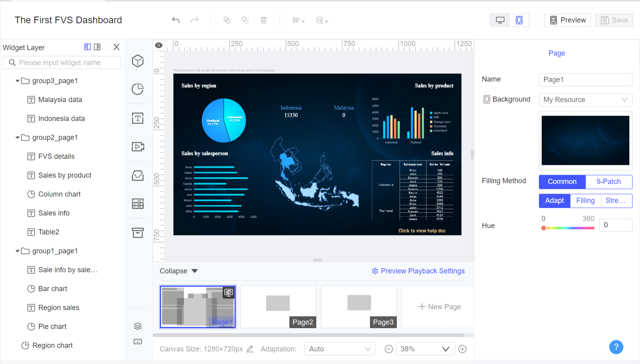
Task: Select the text component icon in the left toolbar
Action: click(x=137, y=118)
